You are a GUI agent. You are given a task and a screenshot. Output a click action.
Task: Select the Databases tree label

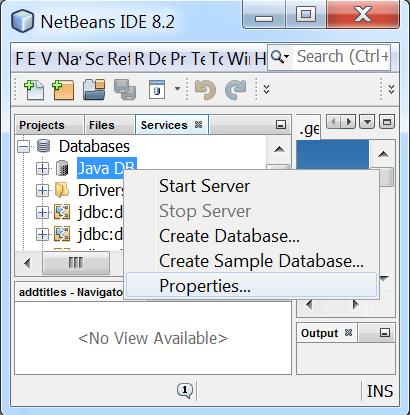tap(94, 146)
